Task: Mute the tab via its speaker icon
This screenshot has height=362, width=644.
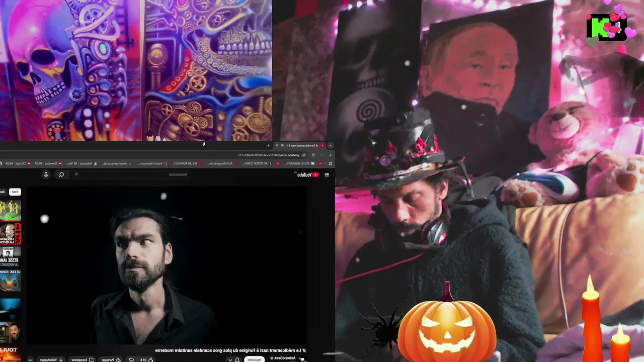Action: click(282, 145)
